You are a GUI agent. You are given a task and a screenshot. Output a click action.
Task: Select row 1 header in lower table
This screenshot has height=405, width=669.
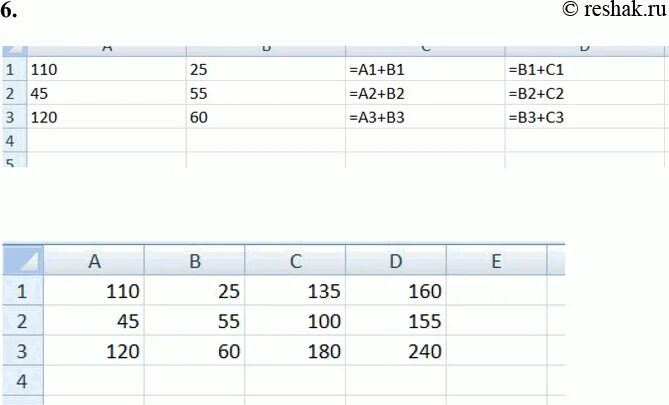[x=23, y=290]
